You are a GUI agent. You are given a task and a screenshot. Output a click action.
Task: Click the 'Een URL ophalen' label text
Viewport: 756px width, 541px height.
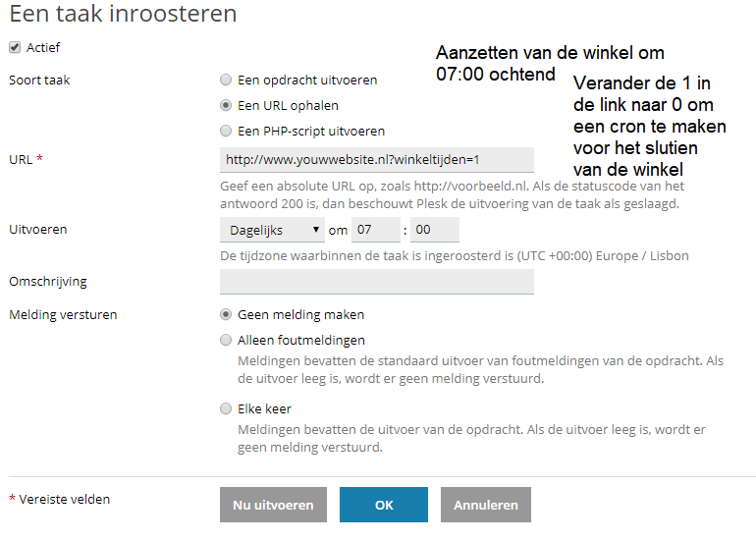tap(288, 106)
